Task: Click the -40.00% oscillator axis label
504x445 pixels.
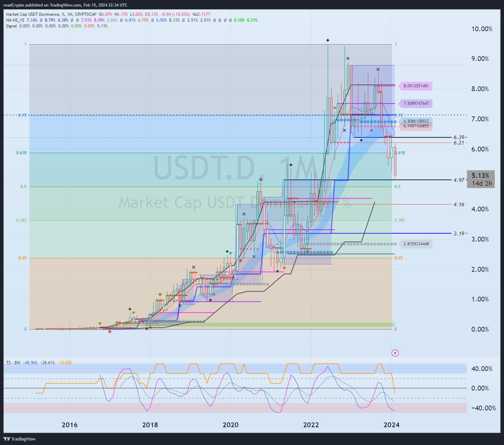Action: click(483, 408)
